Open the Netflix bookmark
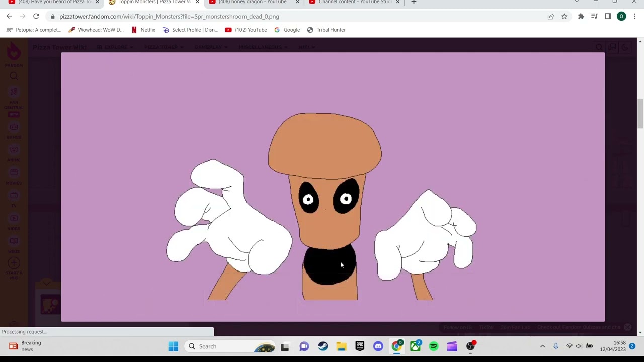Viewport: 644px width, 362px height. [x=143, y=30]
